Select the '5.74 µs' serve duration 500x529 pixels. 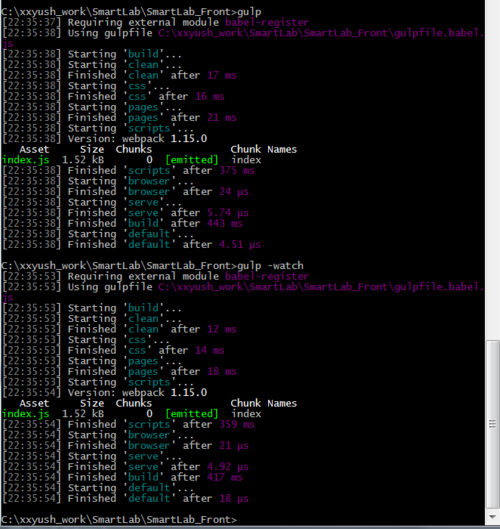pyautogui.click(x=228, y=213)
